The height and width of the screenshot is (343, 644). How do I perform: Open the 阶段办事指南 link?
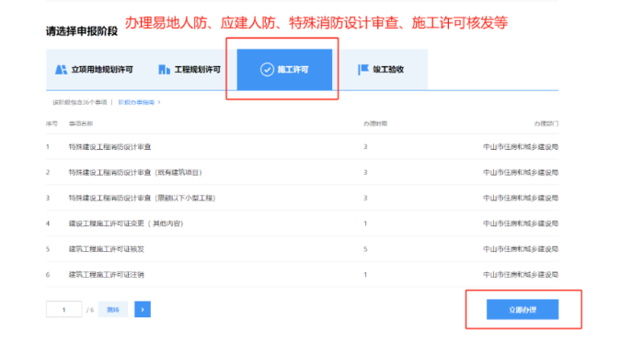point(136,102)
